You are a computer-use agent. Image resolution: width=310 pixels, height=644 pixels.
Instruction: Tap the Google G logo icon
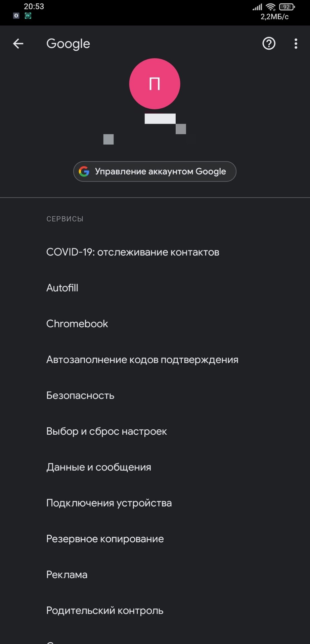click(x=84, y=171)
